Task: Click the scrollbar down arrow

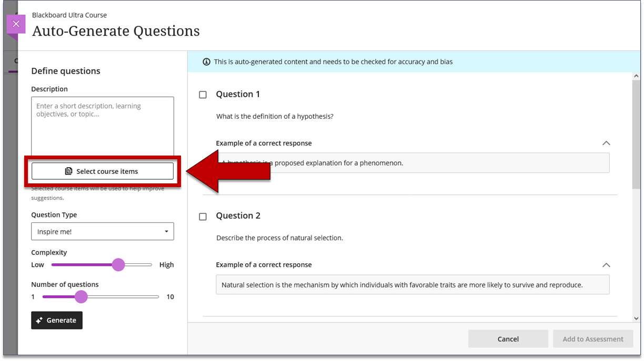Action: pos(636,318)
